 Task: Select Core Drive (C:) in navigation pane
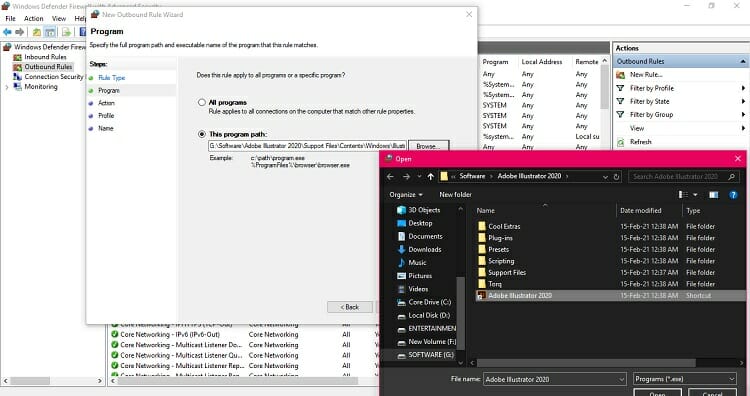point(430,302)
